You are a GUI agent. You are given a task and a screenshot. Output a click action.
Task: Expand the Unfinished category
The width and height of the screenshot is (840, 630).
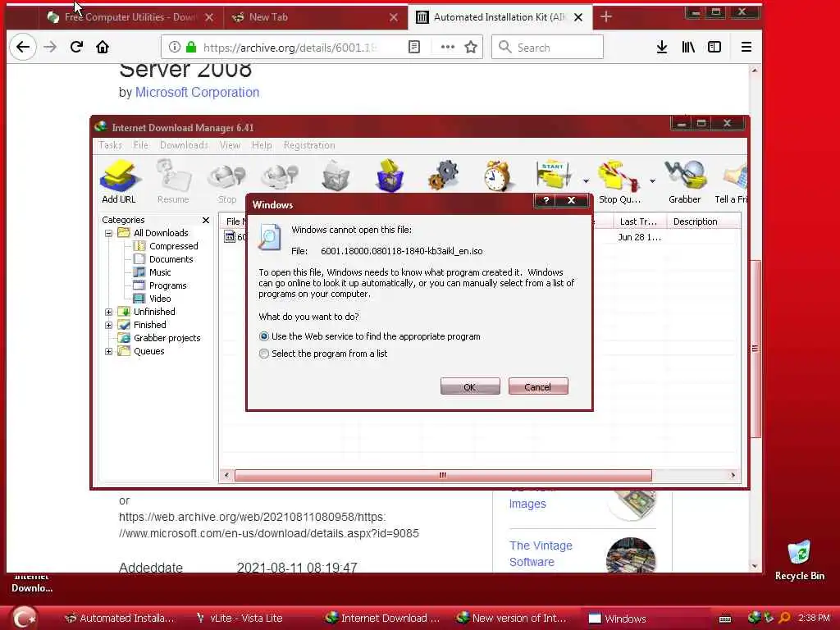point(109,312)
